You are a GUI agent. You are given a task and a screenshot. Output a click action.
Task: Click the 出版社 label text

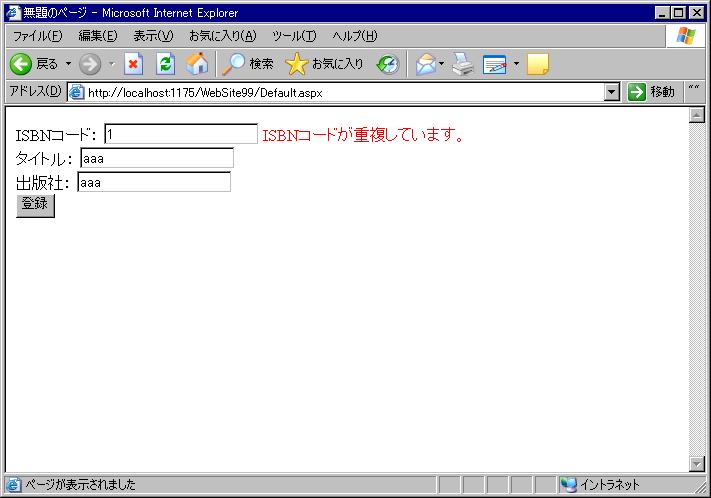[x=42, y=183]
